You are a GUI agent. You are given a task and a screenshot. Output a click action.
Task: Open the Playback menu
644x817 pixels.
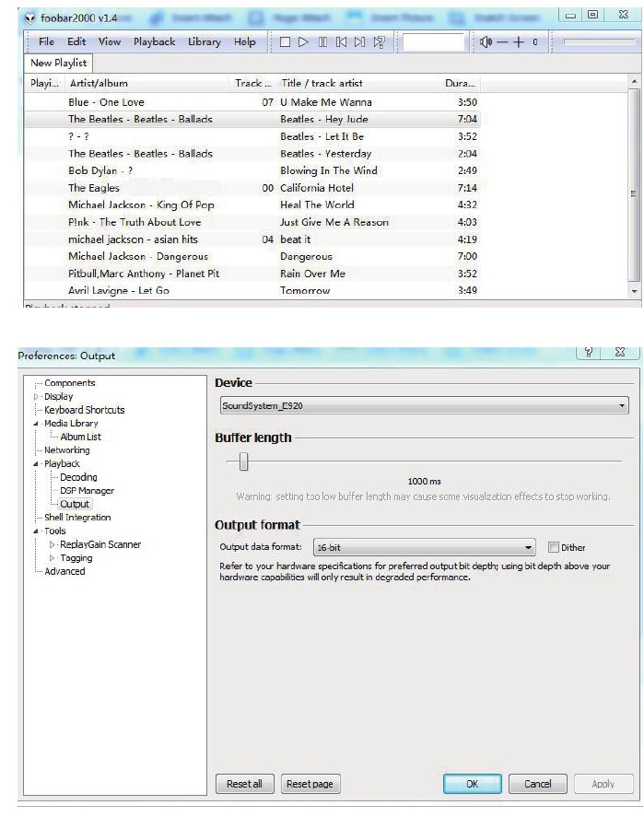154,41
